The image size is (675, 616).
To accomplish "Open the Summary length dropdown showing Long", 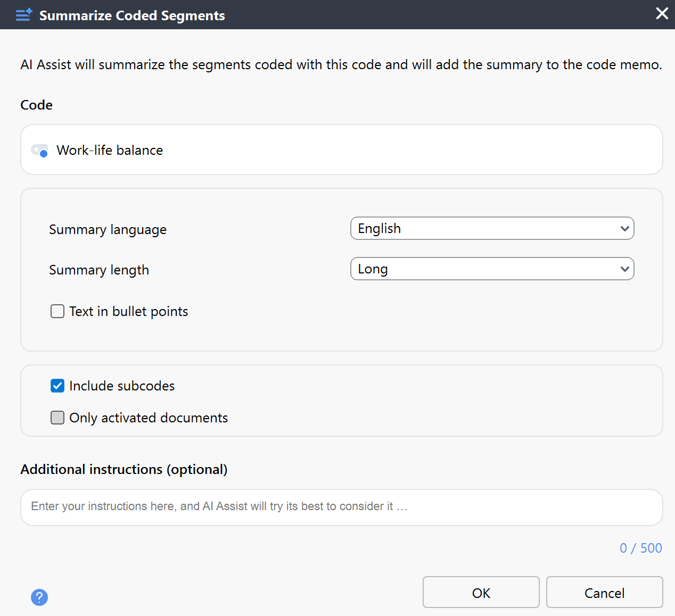I will click(491, 269).
